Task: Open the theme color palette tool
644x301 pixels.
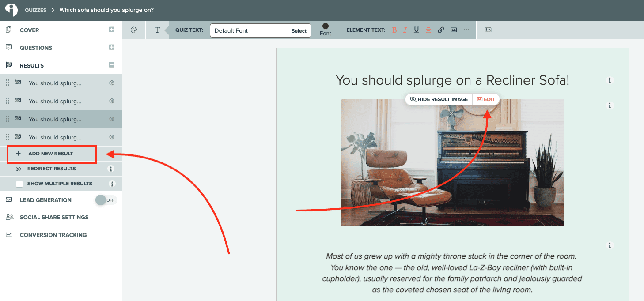Action: pyautogui.click(x=134, y=30)
